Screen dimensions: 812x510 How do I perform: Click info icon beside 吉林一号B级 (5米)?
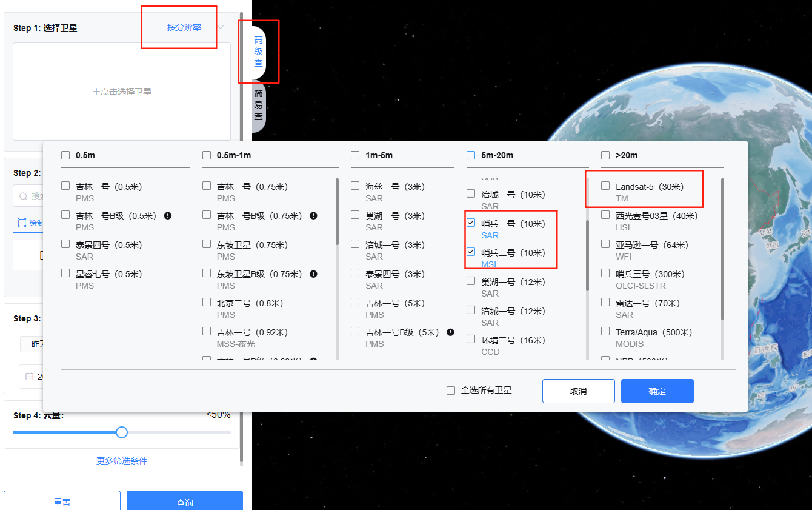coord(450,332)
